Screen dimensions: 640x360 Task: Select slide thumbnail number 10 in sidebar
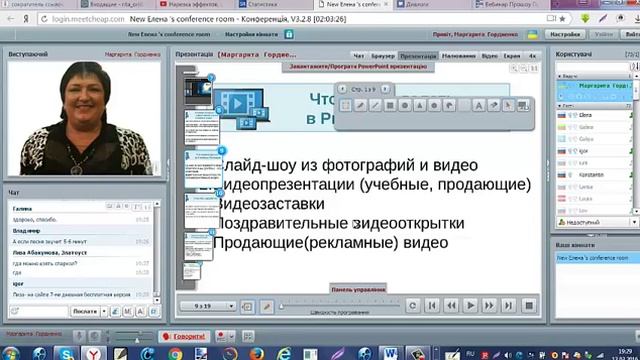[x=202, y=211]
